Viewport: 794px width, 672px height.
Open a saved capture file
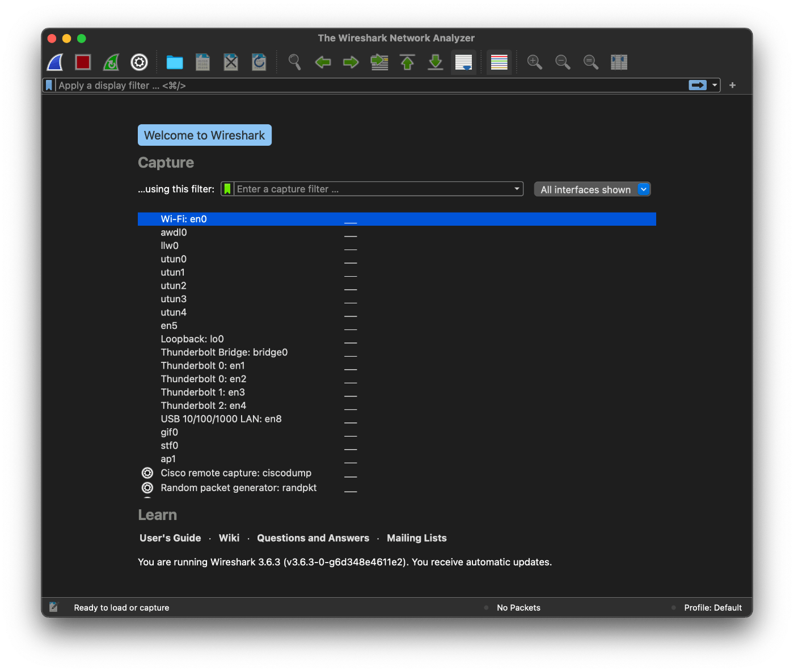tap(175, 62)
